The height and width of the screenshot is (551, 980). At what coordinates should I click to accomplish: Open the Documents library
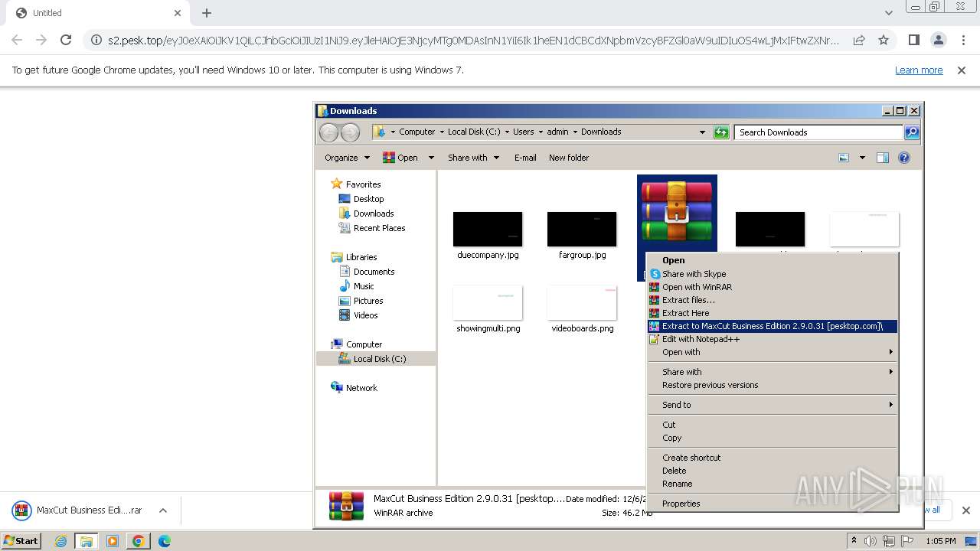(374, 272)
